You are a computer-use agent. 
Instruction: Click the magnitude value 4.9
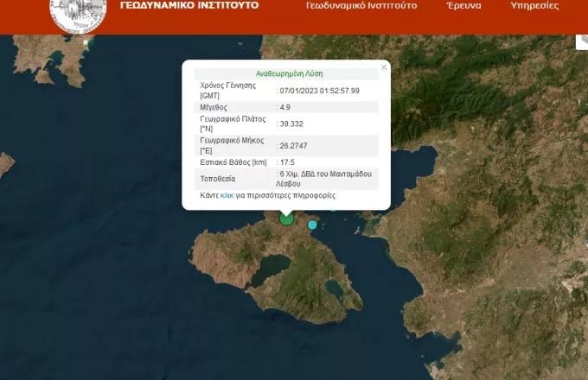(284, 107)
